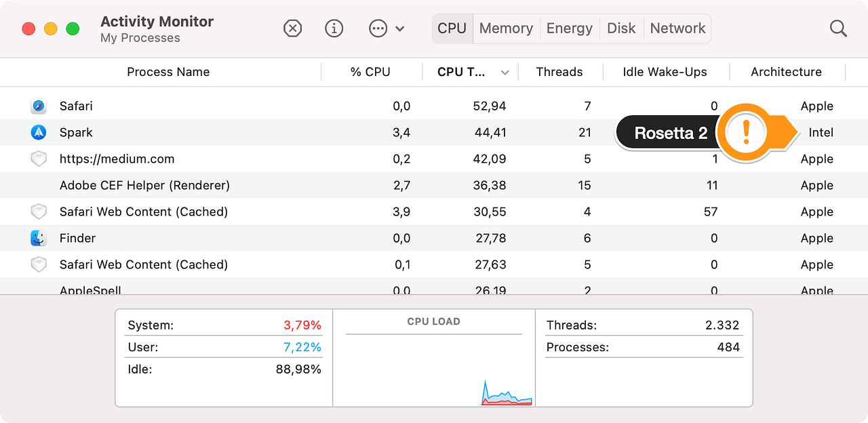Select the Safari compass icon

pyautogui.click(x=39, y=106)
